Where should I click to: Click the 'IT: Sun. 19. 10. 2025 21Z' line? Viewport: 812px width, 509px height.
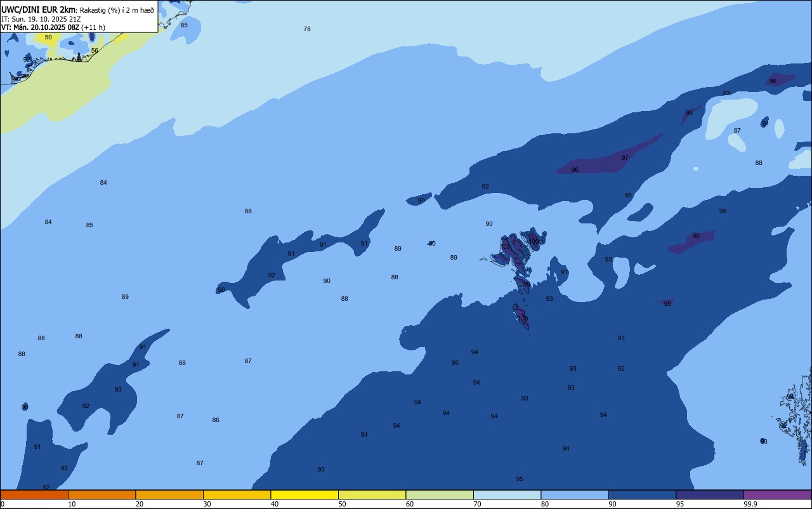(41, 19)
